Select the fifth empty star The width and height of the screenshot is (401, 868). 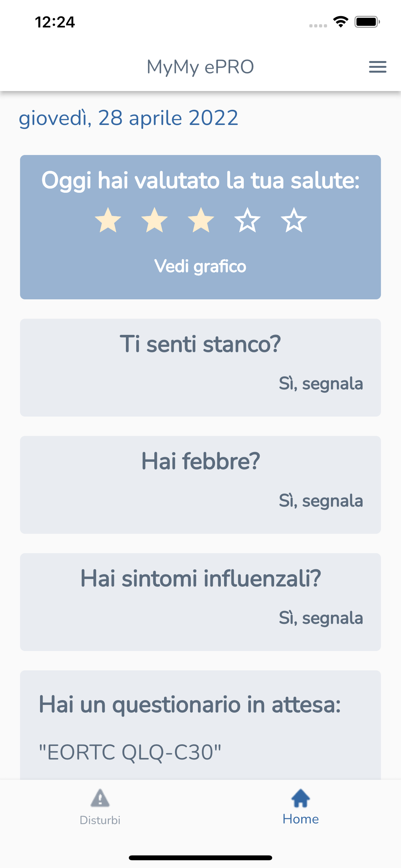coord(294,220)
